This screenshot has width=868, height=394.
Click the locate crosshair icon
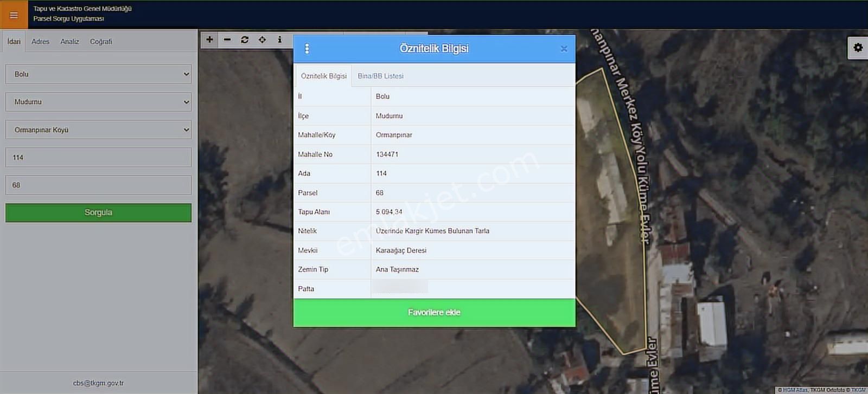coord(262,40)
